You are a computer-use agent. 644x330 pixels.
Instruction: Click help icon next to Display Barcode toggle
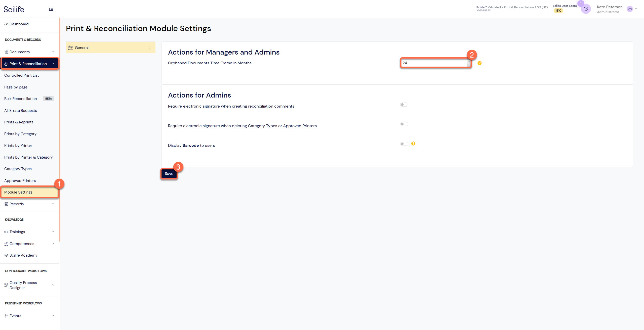pos(413,144)
